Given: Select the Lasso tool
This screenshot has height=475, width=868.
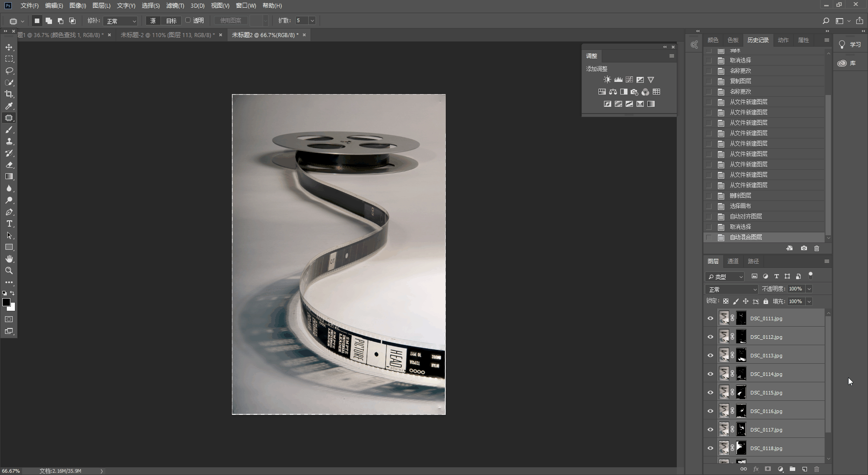Looking at the screenshot, I should pos(9,71).
